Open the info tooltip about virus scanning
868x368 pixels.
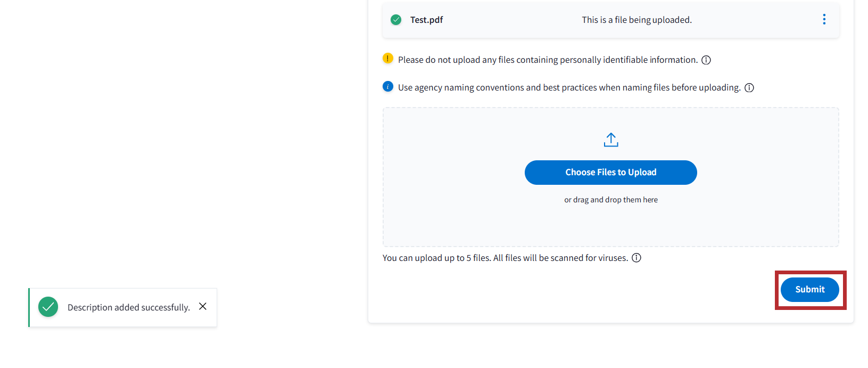pos(636,258)
